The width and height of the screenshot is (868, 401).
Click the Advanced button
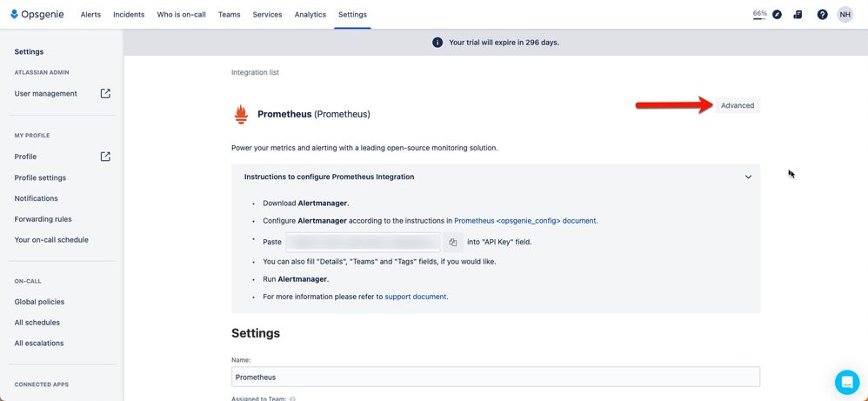(738, 105)
